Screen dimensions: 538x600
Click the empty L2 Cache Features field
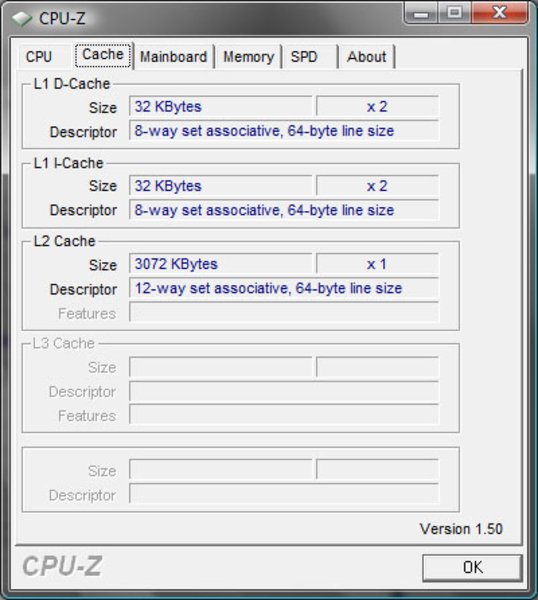point(284,312)
